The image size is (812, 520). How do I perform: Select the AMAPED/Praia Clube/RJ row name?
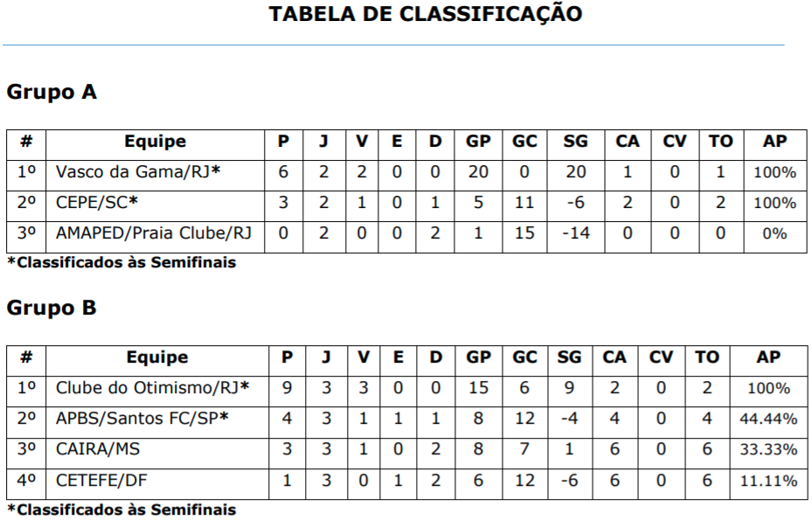point(153,233)
